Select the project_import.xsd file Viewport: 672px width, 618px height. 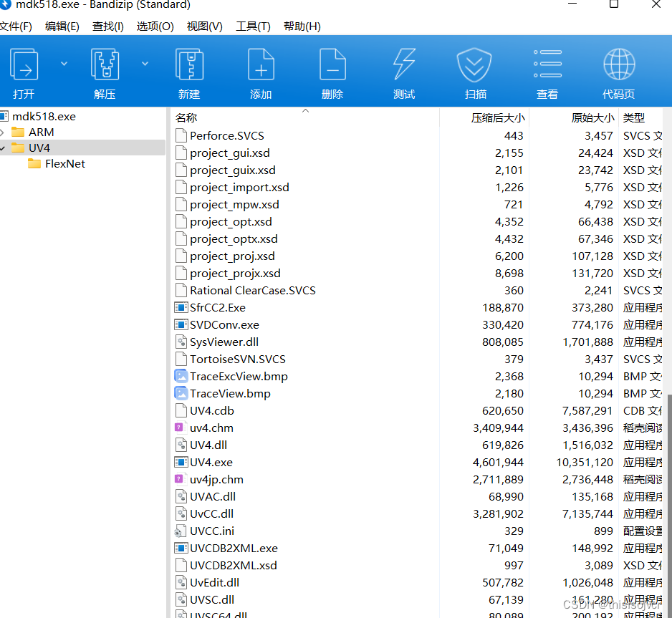(239, 187)
